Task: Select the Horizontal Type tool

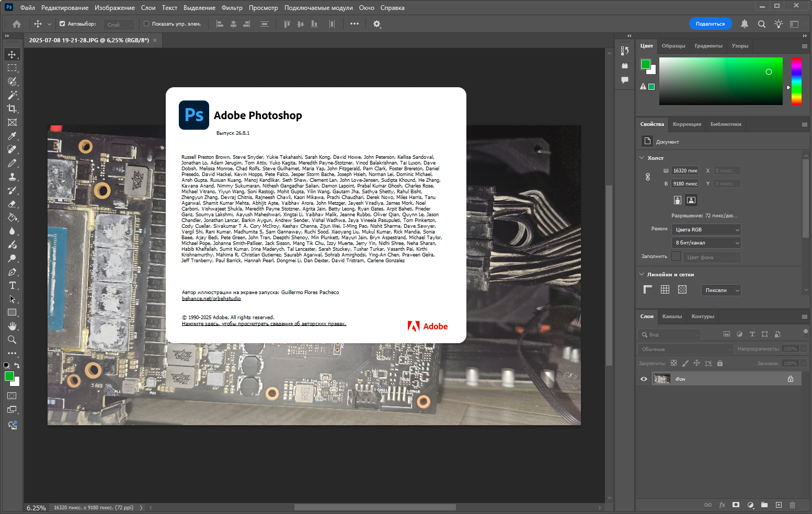Action: 12,285
